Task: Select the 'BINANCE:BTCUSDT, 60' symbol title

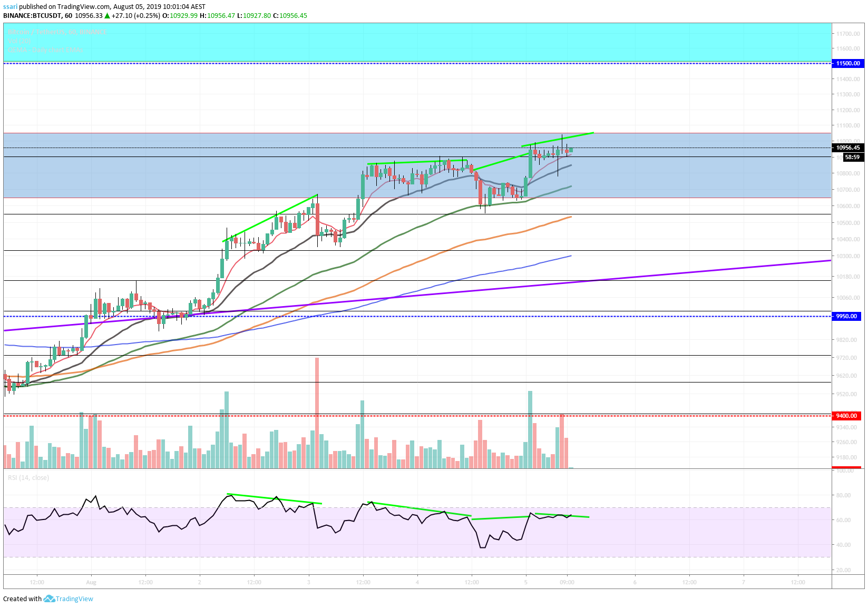Action: [37, 16]
